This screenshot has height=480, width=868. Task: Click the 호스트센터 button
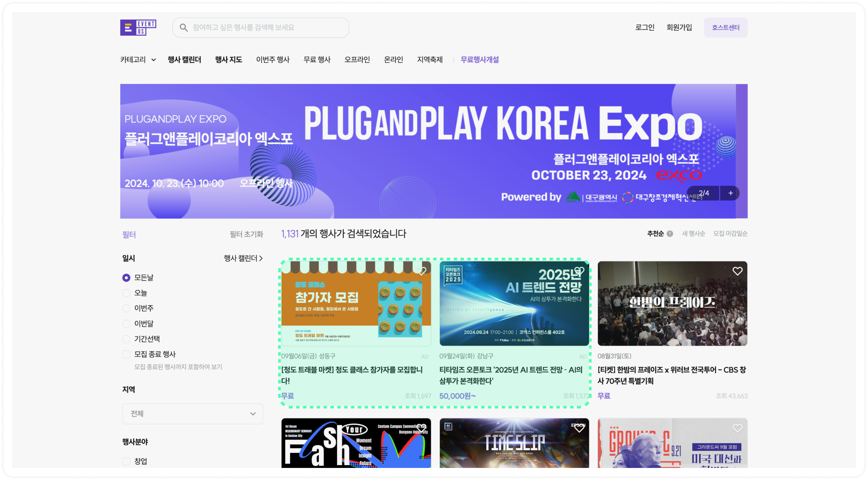(x=725, y=27)
